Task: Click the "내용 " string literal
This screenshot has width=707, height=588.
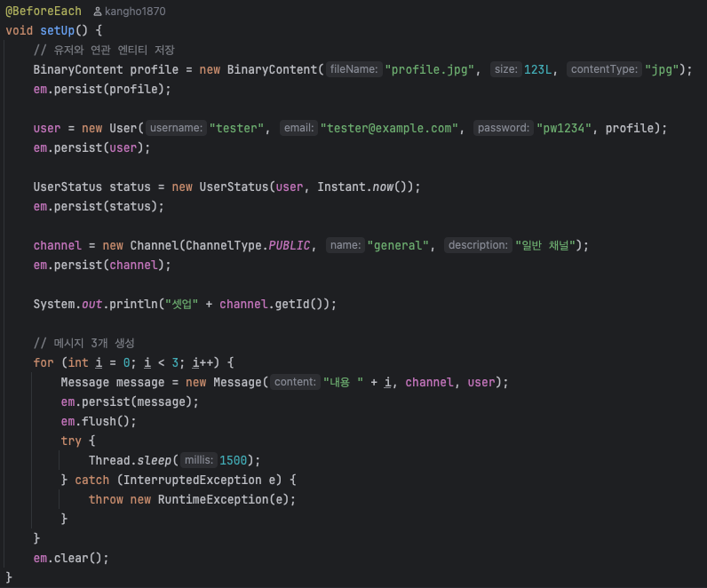Action: click(343, 383)
